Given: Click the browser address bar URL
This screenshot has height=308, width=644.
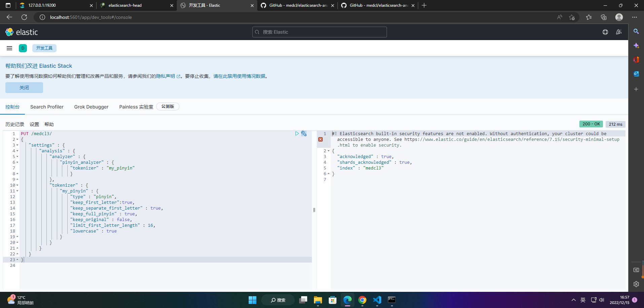Looking at the screenshot, I should click(91, 17).
